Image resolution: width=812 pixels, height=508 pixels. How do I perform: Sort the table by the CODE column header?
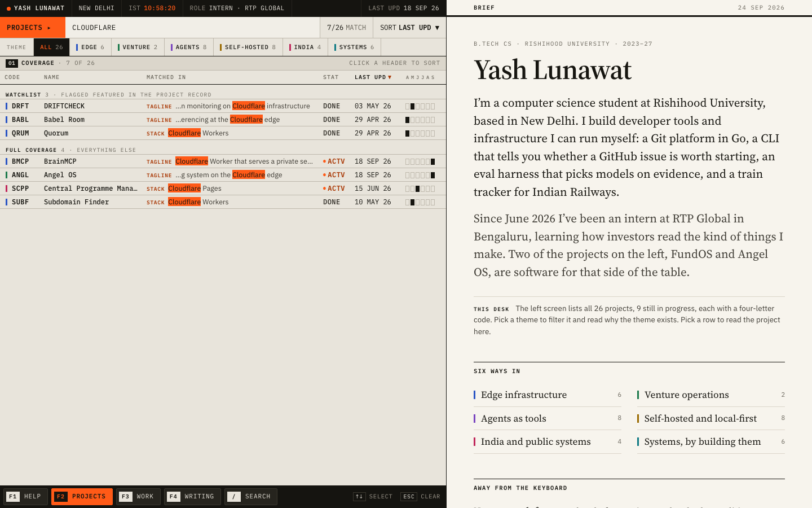(12, 77)
